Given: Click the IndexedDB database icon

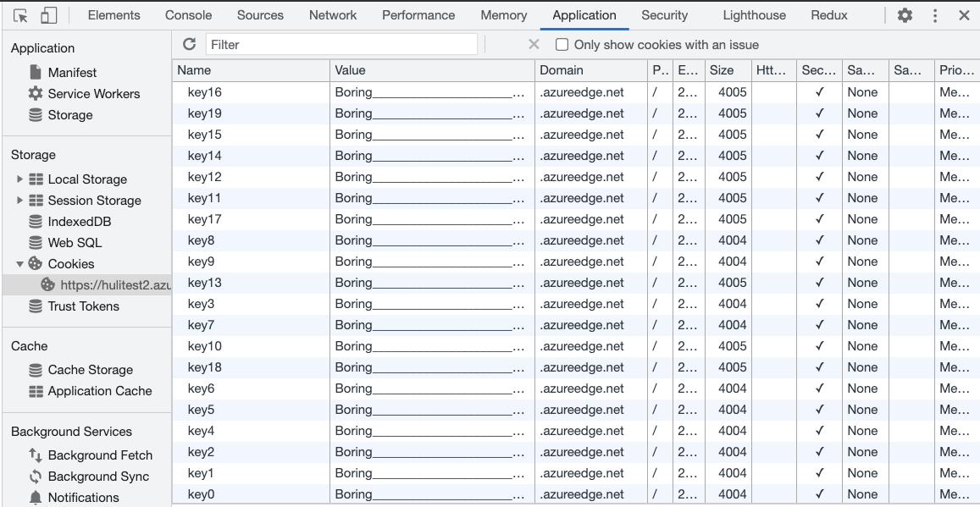Looking at the screenshot, I should tap(36, 222).
